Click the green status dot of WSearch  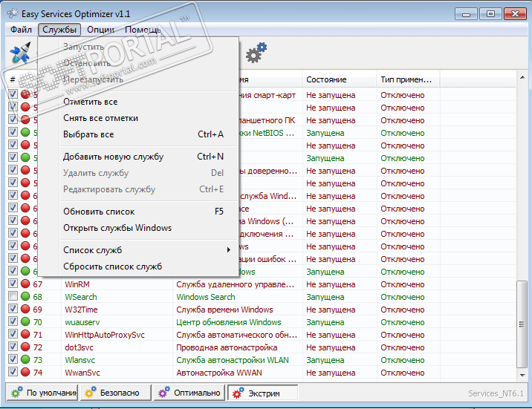pyautogui.click(x=25, y=296)
